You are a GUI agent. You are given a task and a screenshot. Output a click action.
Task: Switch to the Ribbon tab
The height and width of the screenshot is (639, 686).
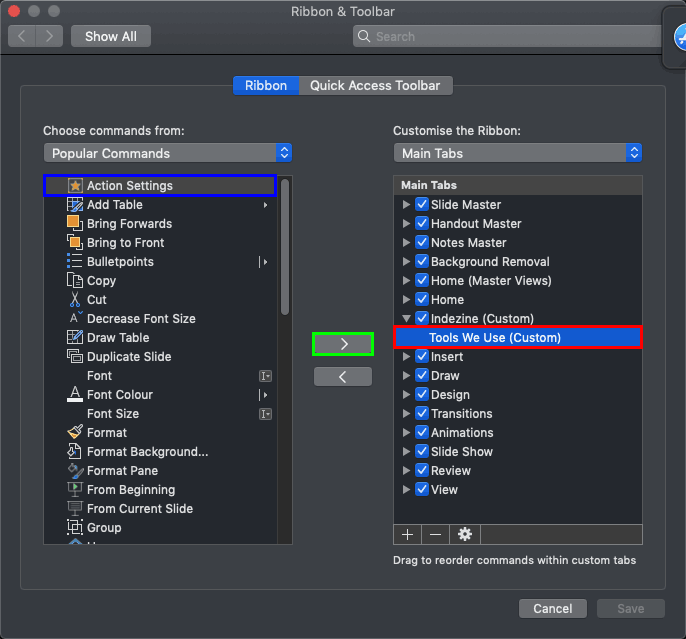tap(266, 85)
